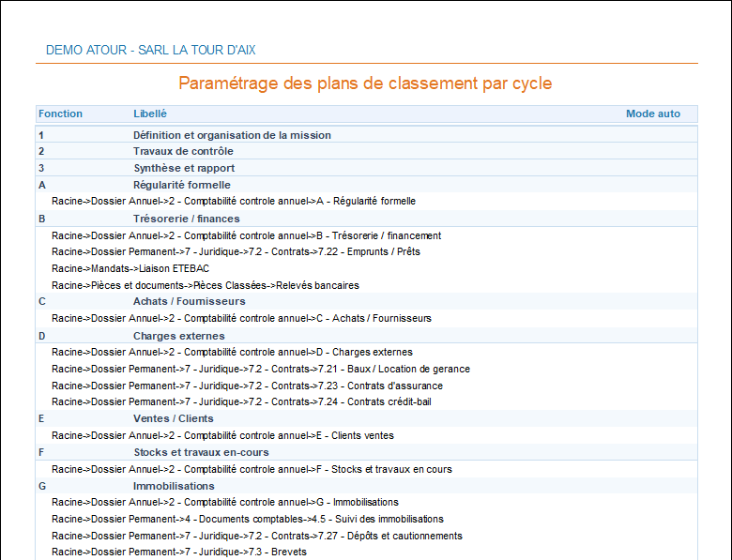Select row 1 Définition et organisation de la mission

[x=232, y=135]
